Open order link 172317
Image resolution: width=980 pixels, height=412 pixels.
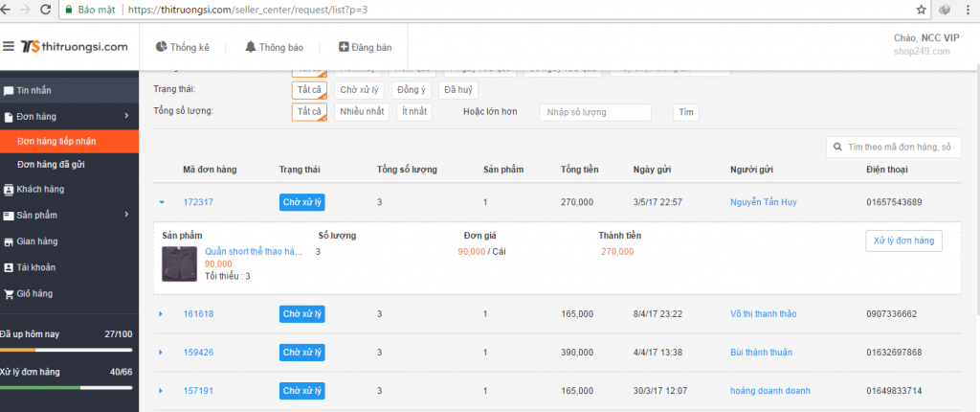pyautogui.click(x=198, y=202)
